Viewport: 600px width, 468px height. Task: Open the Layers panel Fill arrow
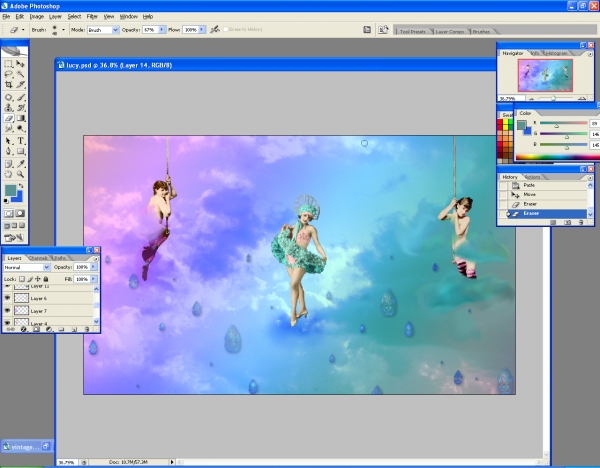(x=94, y=279)
